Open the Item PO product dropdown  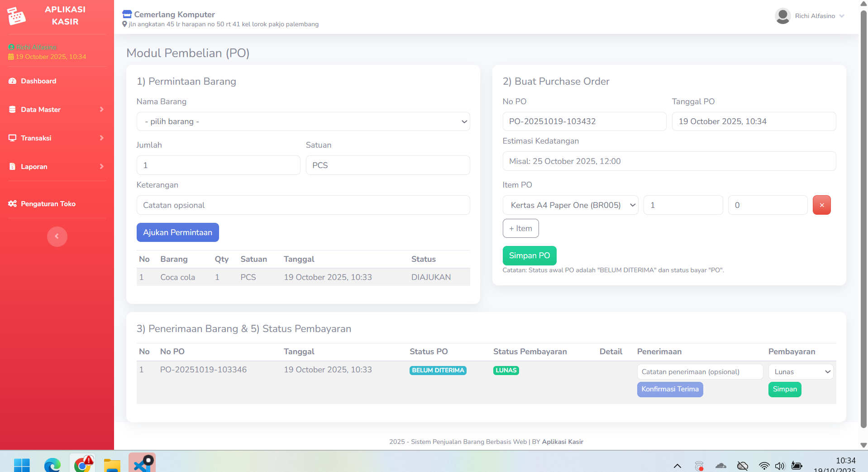tap(570, 205)
